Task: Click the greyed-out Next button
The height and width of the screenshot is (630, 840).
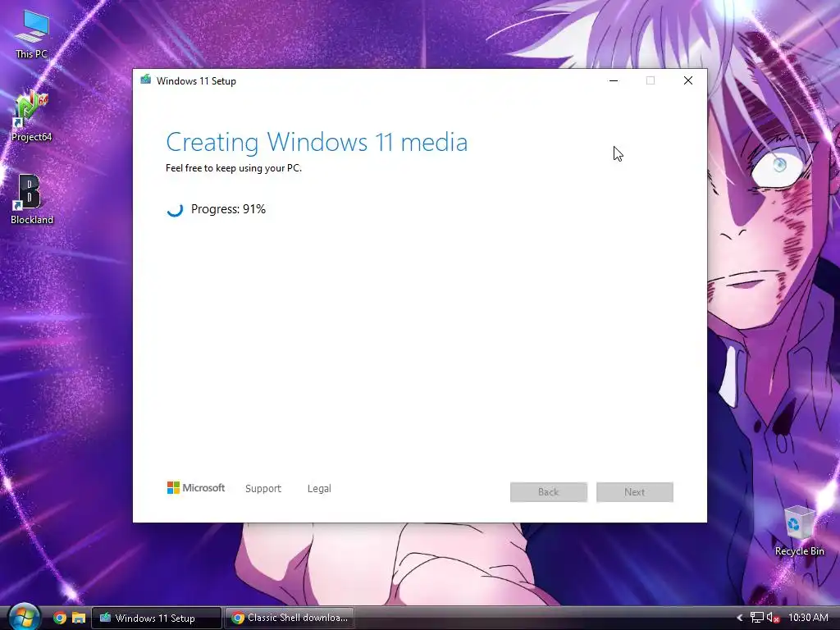Action: 634,492
